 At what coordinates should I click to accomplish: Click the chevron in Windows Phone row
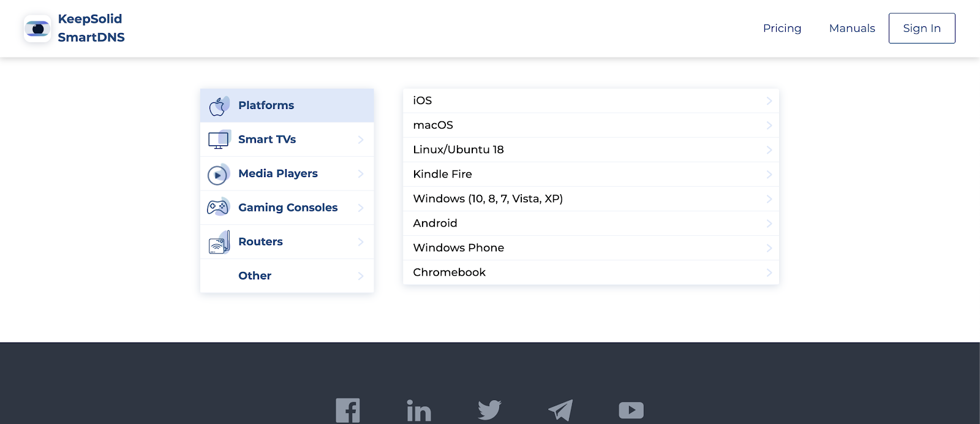point(769,248)
